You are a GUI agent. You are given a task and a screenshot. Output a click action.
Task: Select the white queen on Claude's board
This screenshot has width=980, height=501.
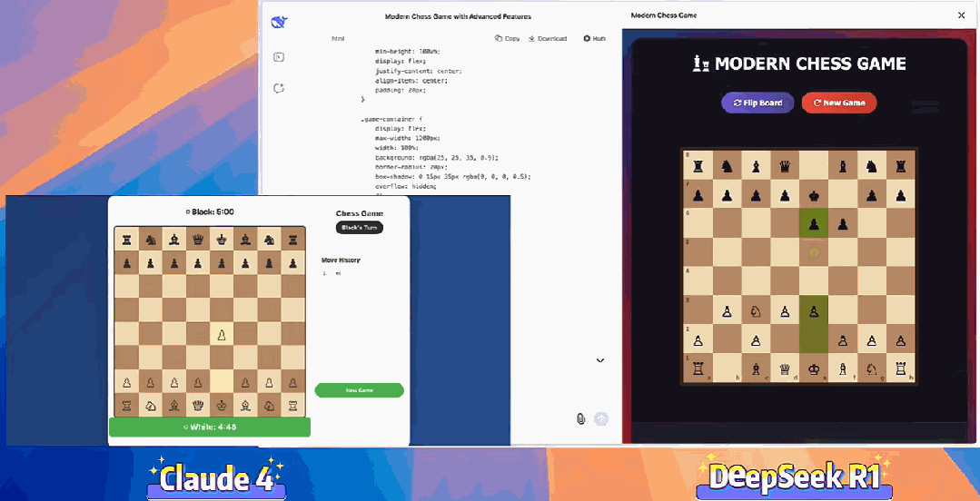point(197,406)
